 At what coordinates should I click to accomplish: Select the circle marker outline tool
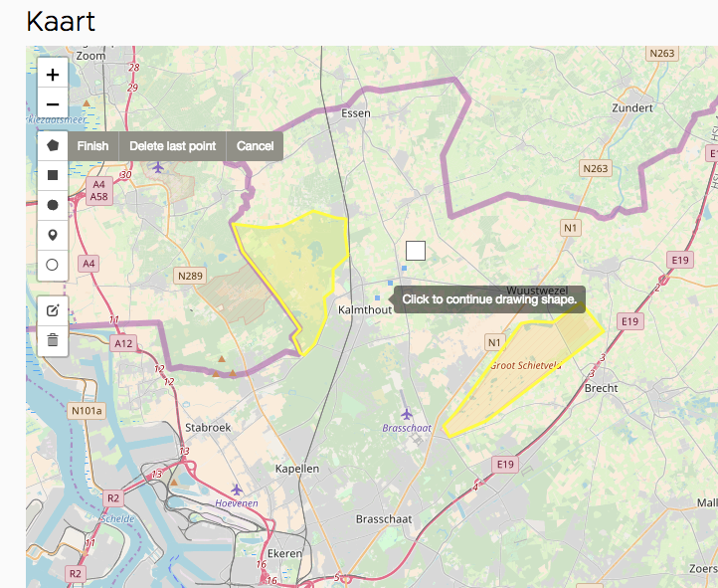[53, 265]
